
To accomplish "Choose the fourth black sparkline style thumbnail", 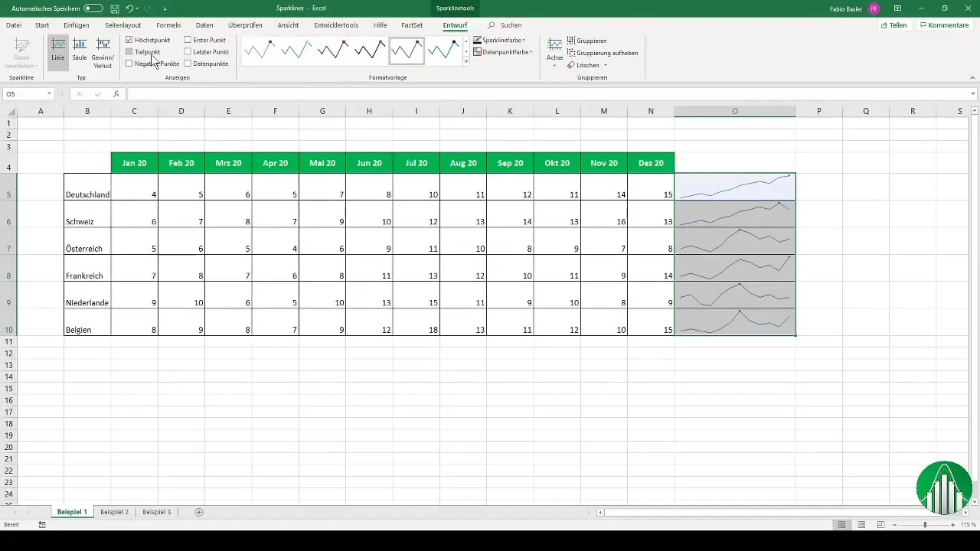I will click(x=370, y=51).
